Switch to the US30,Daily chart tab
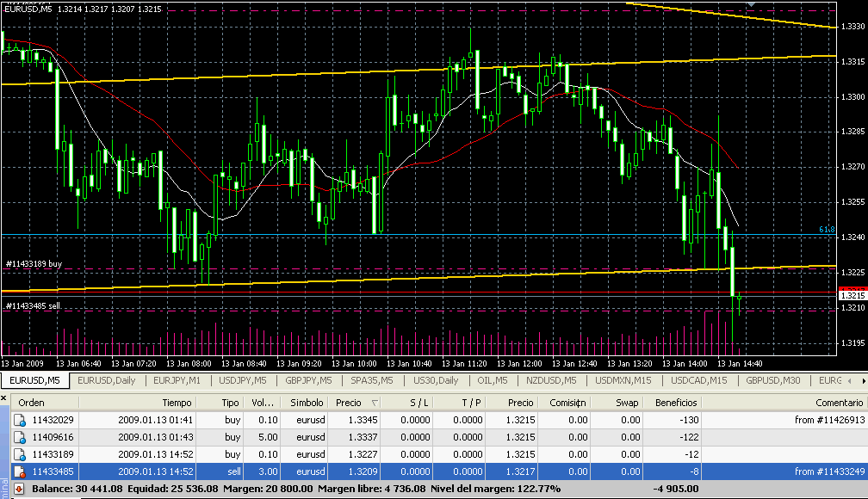 [x=436, y=380]
